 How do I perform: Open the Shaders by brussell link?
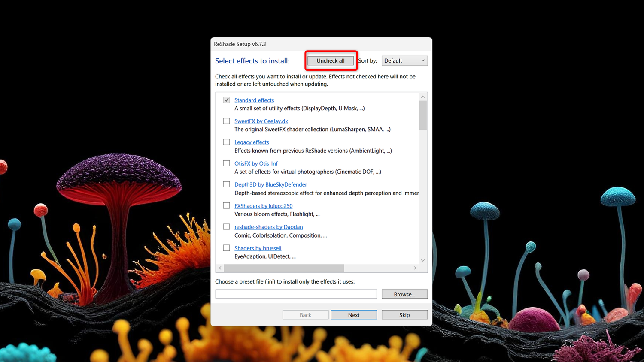(x=258, y=248)
